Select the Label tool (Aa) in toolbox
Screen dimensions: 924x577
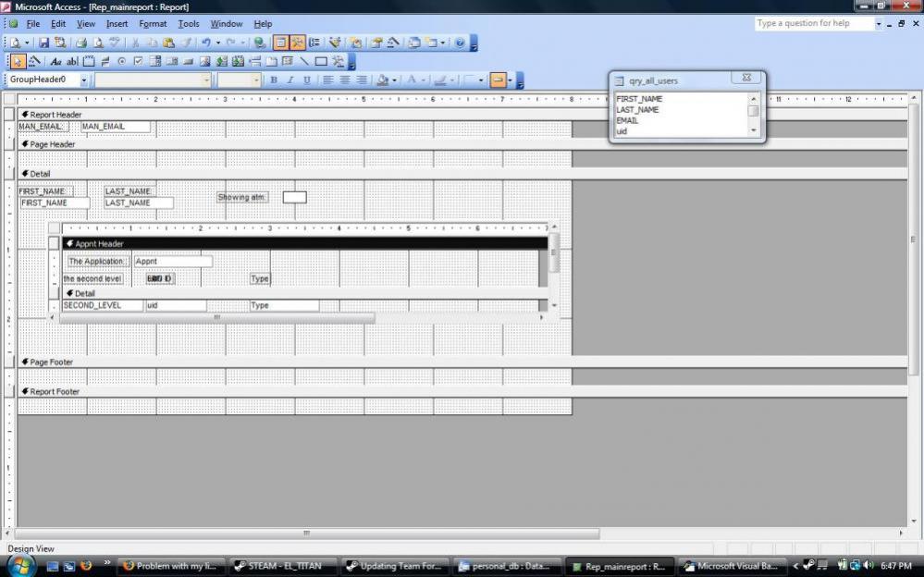click(56, 61)
